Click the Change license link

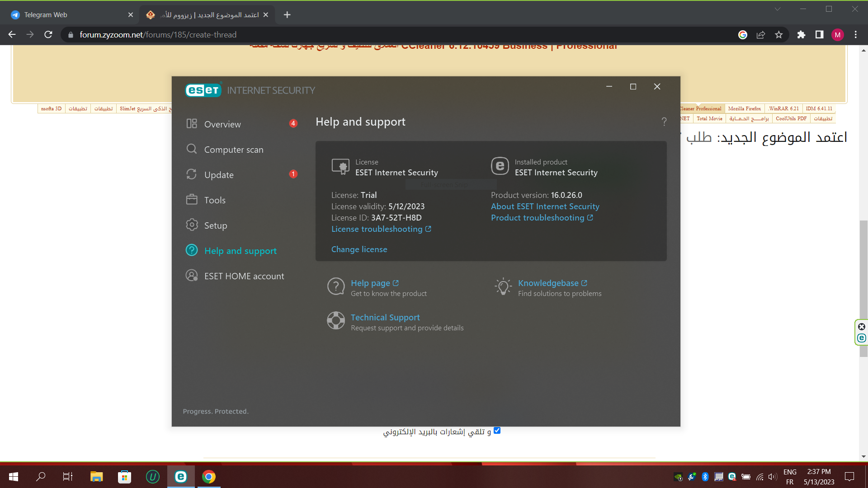coord(359,249)
